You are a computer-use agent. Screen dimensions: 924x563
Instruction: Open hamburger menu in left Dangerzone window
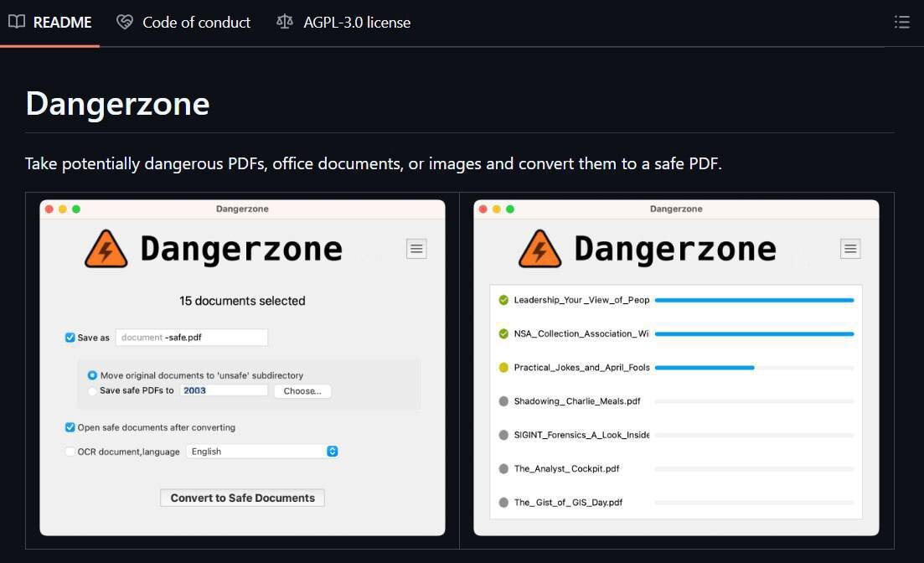416,249
